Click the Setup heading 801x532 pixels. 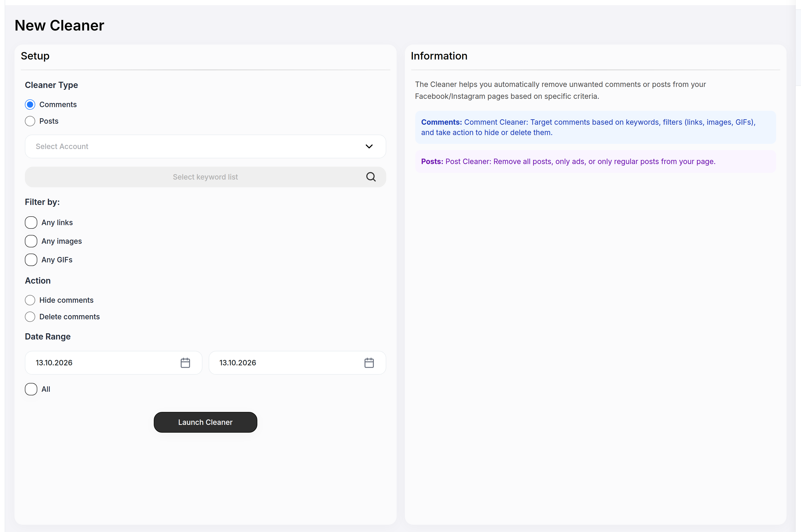35,56
